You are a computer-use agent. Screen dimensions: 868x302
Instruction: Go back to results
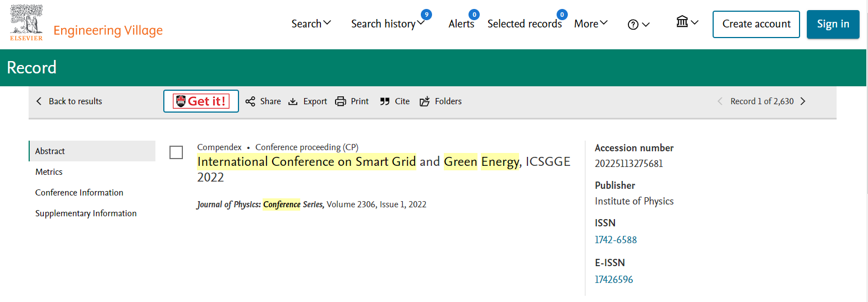[69, 101]
